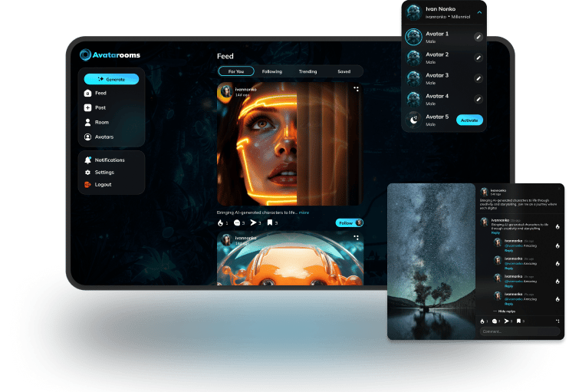Click the Comment... input field
The image size is (569, 392).
[x=520, y=331]
